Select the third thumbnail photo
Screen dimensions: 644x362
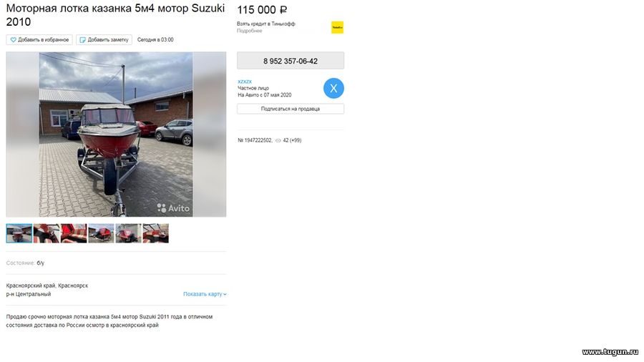74,233
